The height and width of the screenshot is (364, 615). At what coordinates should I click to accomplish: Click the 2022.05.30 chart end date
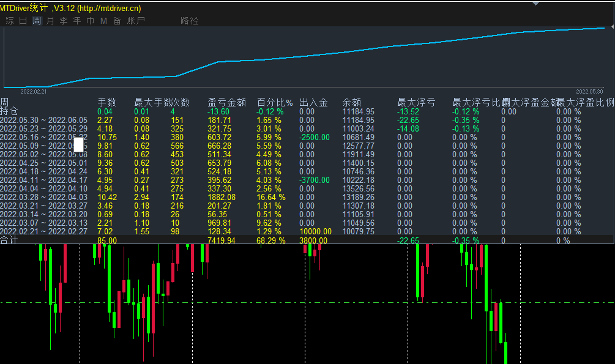coord(589,91)
